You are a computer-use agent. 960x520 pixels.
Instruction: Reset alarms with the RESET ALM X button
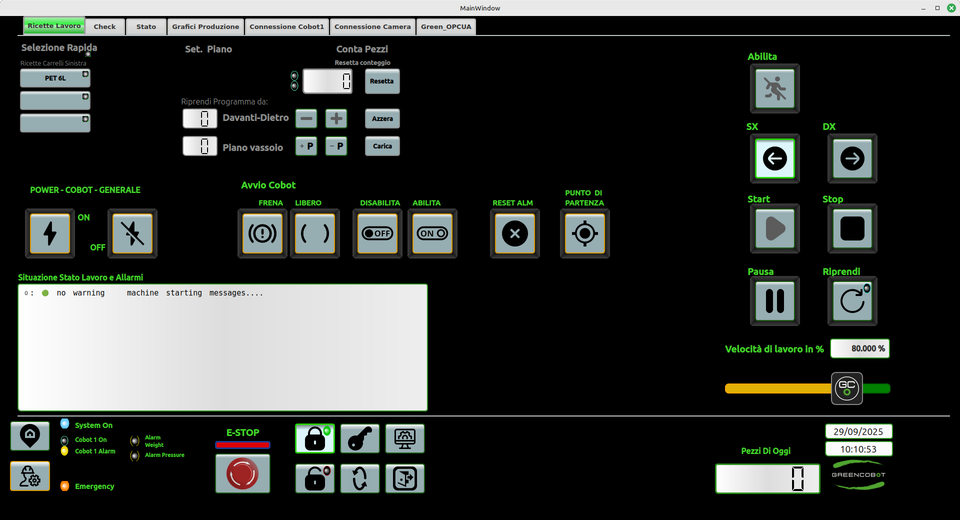click(515, 233)
